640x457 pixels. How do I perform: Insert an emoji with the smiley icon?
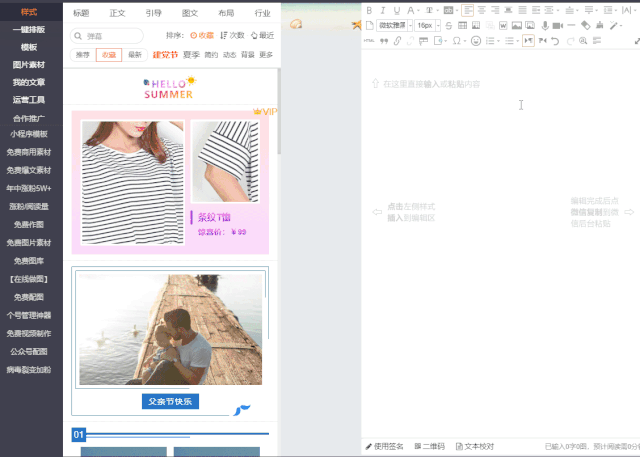(x=475, y=41)
